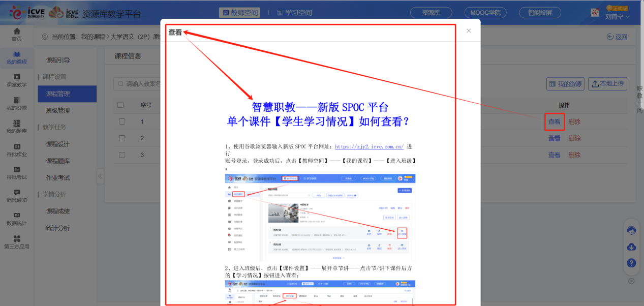Open the 首页 home icon in the sidebar

coord(17,36)
